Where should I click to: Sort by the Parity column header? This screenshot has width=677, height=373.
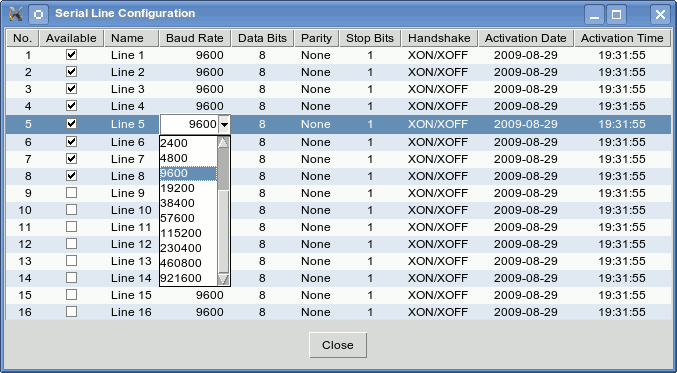[x=316, y=38]
